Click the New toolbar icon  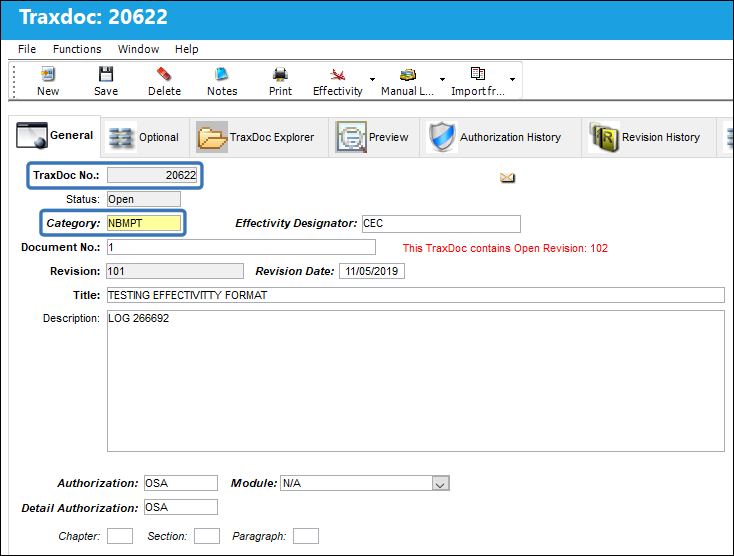click(48, 74)
